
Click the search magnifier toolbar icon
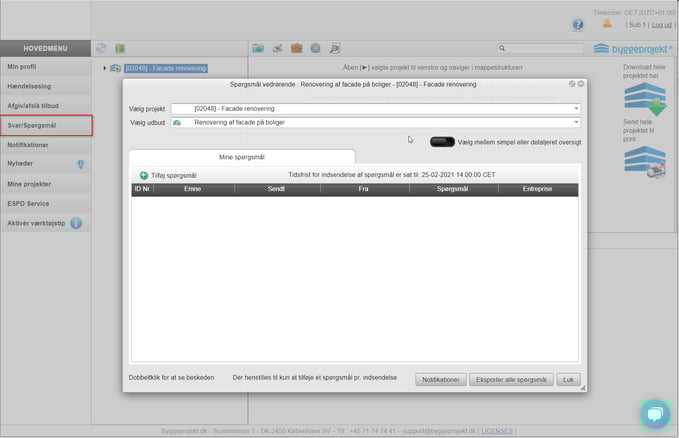point(335,48)
